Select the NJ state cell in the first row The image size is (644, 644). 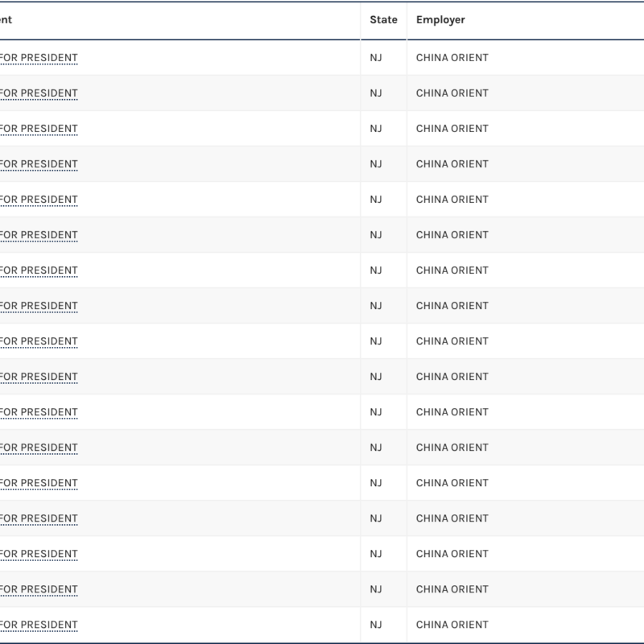point(376,58)
